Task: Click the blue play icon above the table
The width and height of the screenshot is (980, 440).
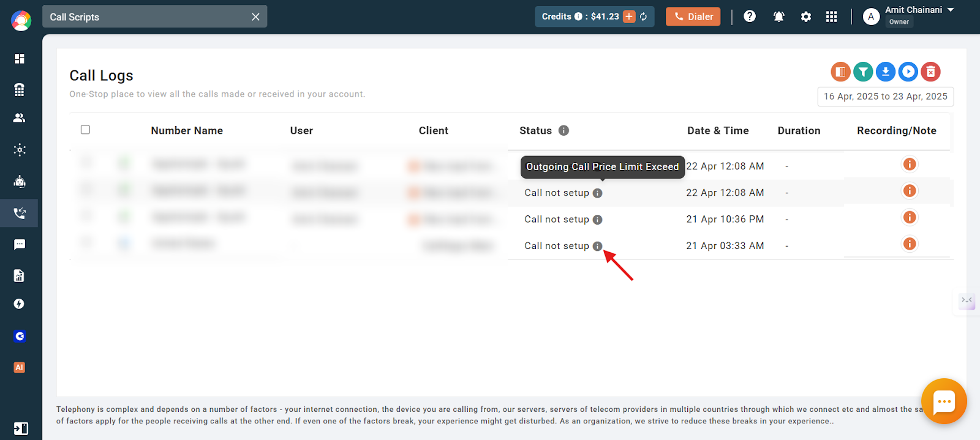Action: click(x=908, y=72)
